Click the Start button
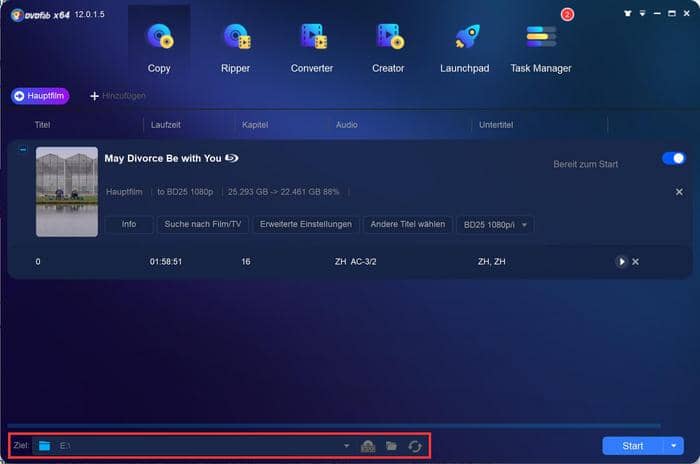Viewport: 700px width, 464px height. 633,446
